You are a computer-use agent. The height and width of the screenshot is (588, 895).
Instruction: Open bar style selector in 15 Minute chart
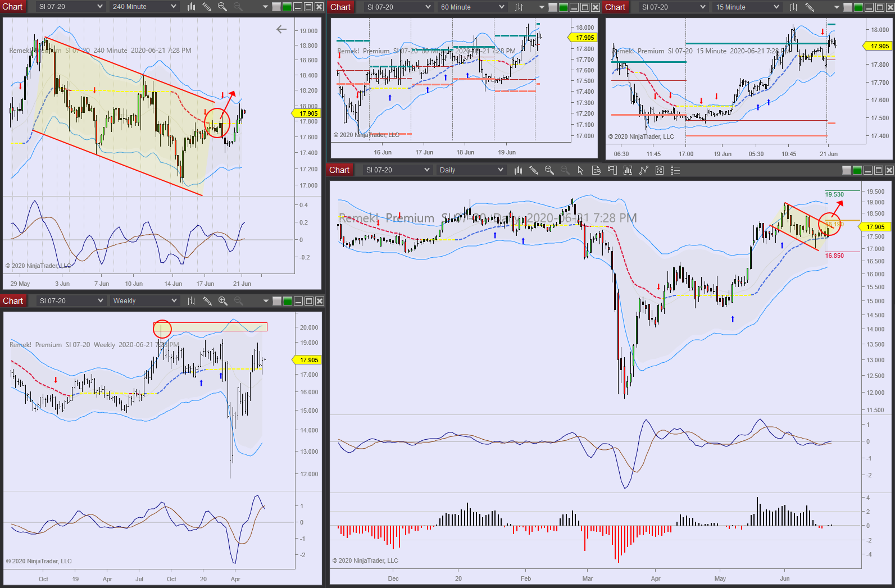coord(793,7)
